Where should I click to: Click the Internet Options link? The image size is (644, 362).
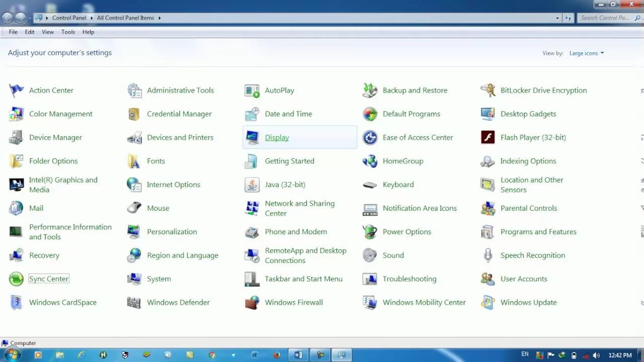174,185
